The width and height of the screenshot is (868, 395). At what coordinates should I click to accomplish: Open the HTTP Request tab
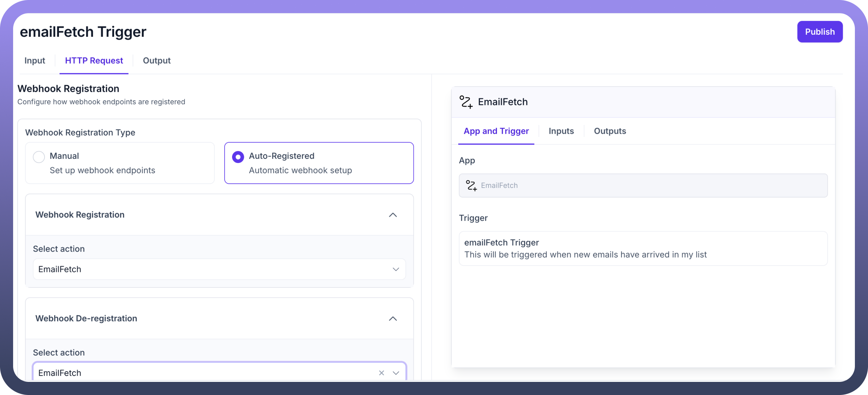coord(94,61)
